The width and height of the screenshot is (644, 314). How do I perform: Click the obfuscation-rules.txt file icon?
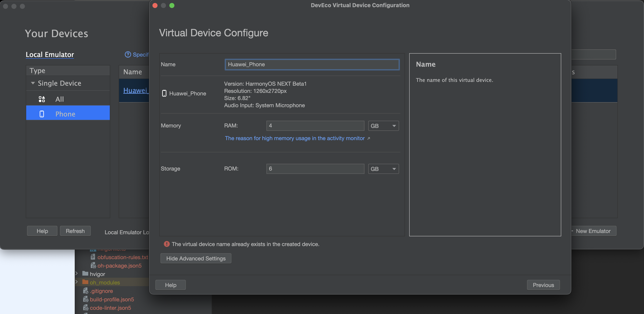pos(93,257)
